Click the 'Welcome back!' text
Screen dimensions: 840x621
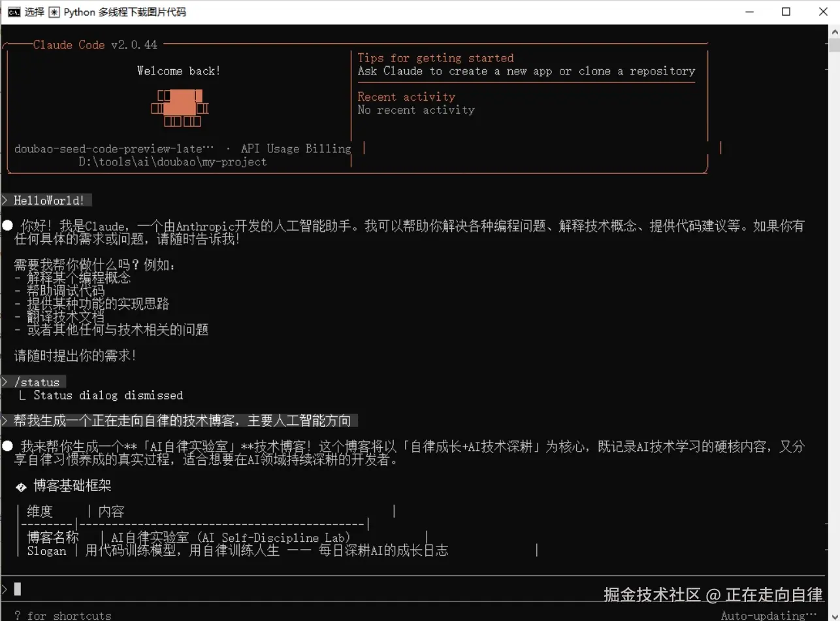click(178, 71)
